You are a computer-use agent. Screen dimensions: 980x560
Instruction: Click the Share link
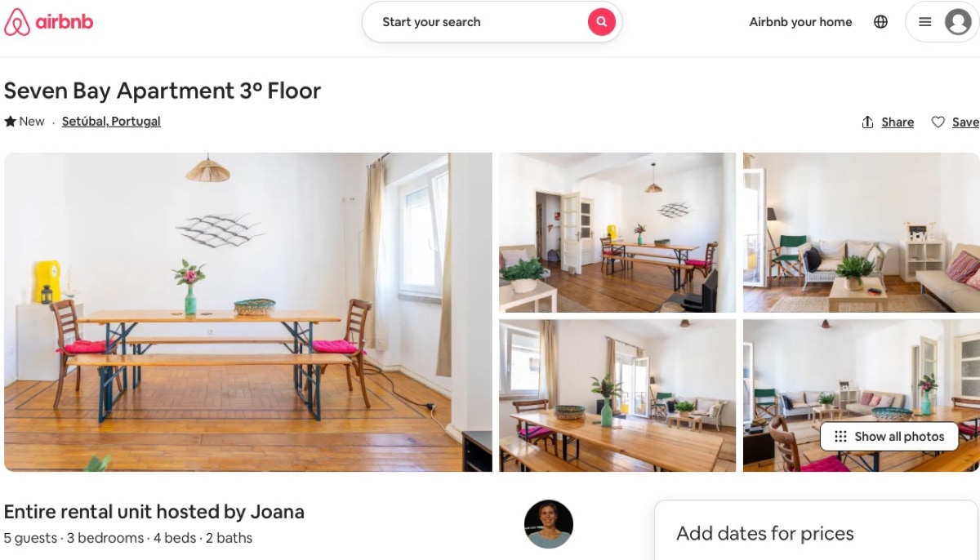click(x=898, y=122)
